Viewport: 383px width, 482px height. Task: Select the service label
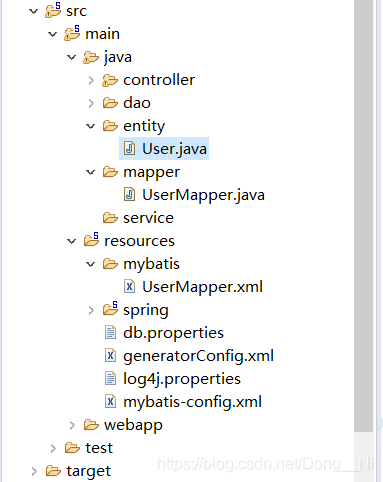[148, 218]
